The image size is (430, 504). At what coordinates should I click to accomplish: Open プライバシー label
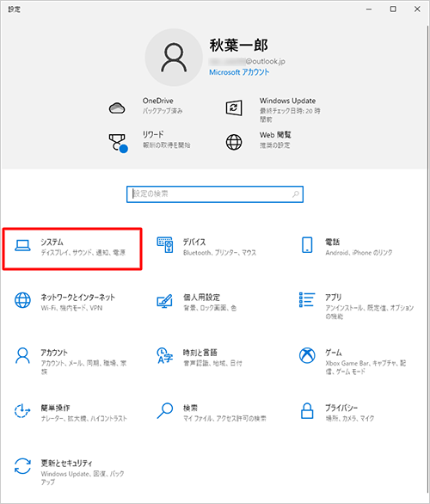(x=341, y=408)
